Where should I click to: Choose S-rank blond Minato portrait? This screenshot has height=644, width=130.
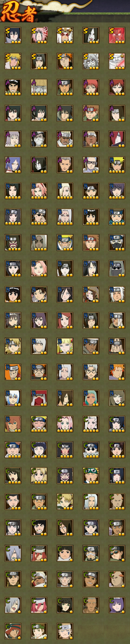pos(13,61)
